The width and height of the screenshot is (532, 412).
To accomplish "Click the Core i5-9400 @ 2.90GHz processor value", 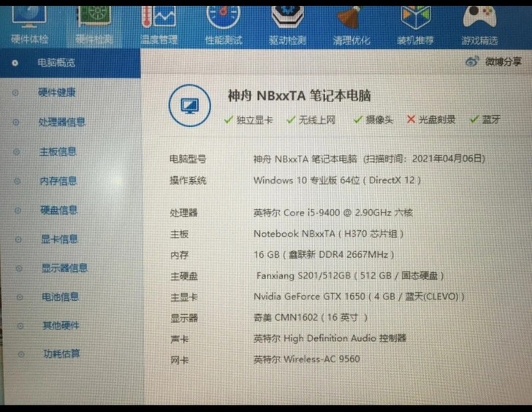I will pyautogui.click(x=332, y=213).
